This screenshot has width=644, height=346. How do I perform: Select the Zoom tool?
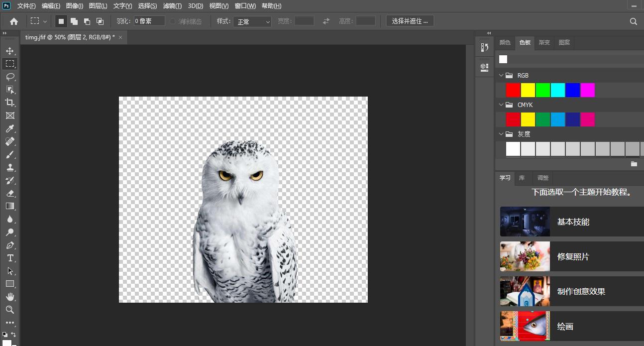point(10,310)
